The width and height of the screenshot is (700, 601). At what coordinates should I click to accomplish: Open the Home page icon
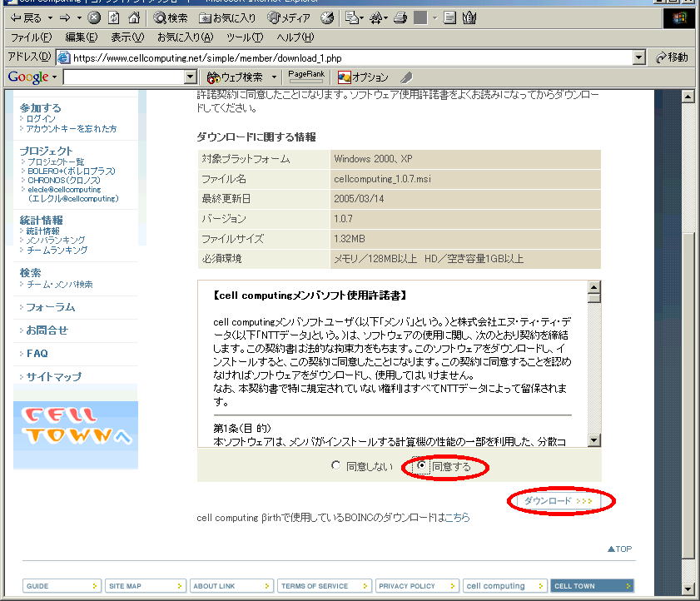(x=134, y=17)
